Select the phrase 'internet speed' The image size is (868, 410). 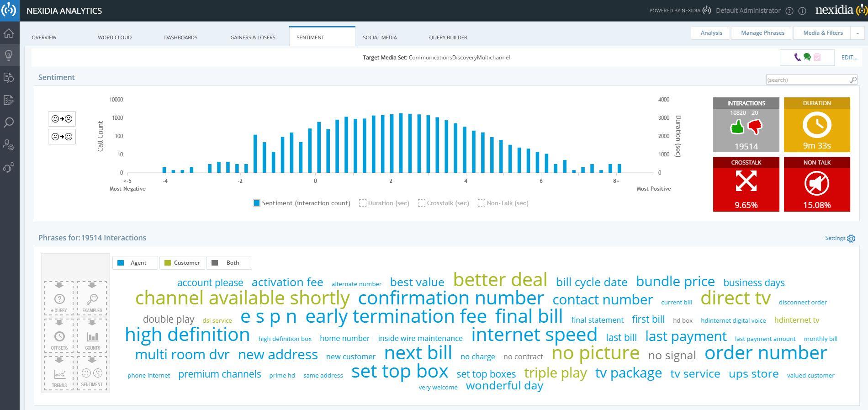coord(534,335)
